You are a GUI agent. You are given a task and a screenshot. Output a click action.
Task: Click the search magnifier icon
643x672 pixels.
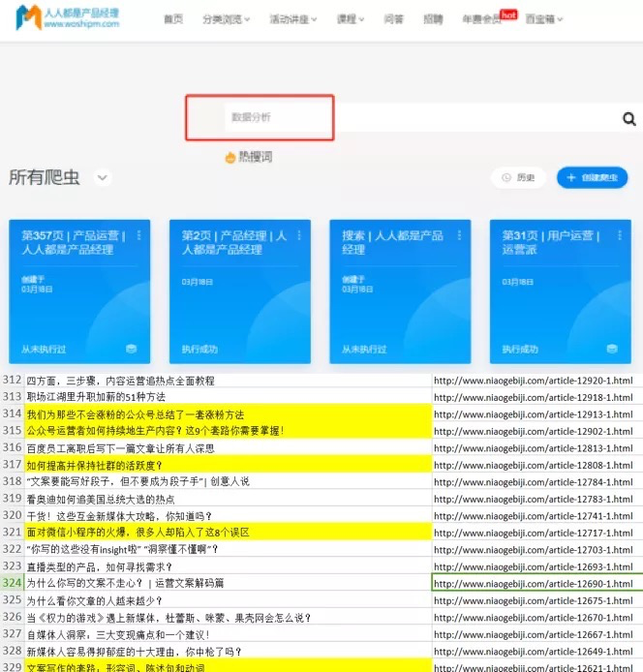click(x=628, y=119)
